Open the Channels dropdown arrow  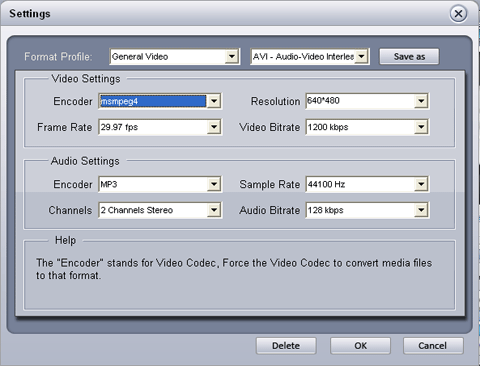214,210
